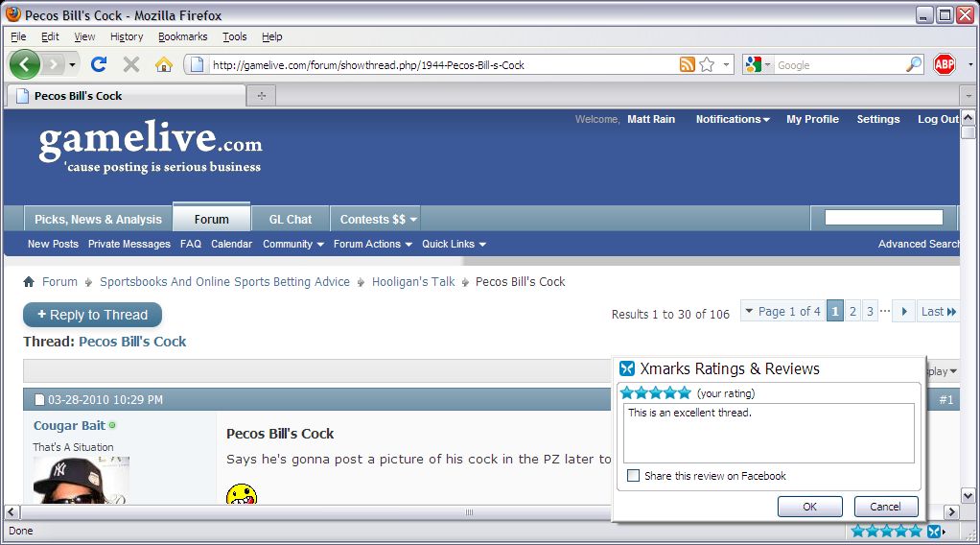Open the Hooligan's Talk breadcrumb link
The width and height of the screenshot is (980, 545).
[413, 281]
